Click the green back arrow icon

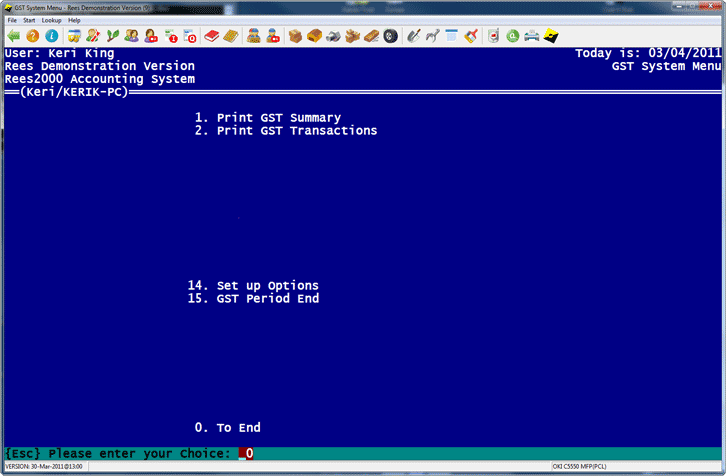[x=13, y=36]
